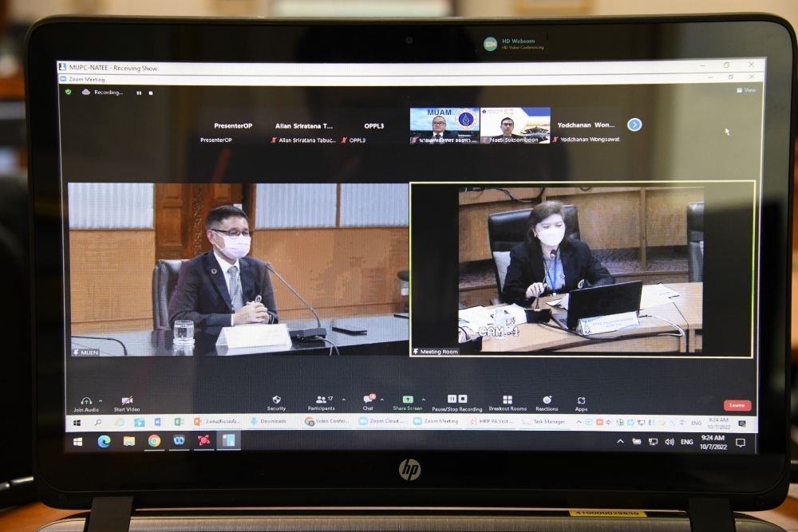Turn on camera with Start Video
The height and width of the screenshot is (532, 798).
coord(127,404)
